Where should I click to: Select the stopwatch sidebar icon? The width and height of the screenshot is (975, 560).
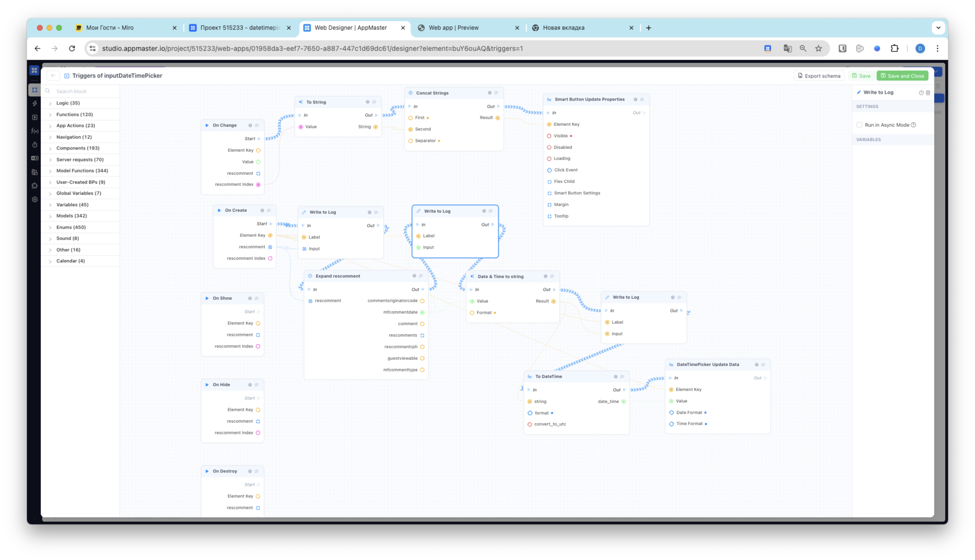(x=35, y=145)
